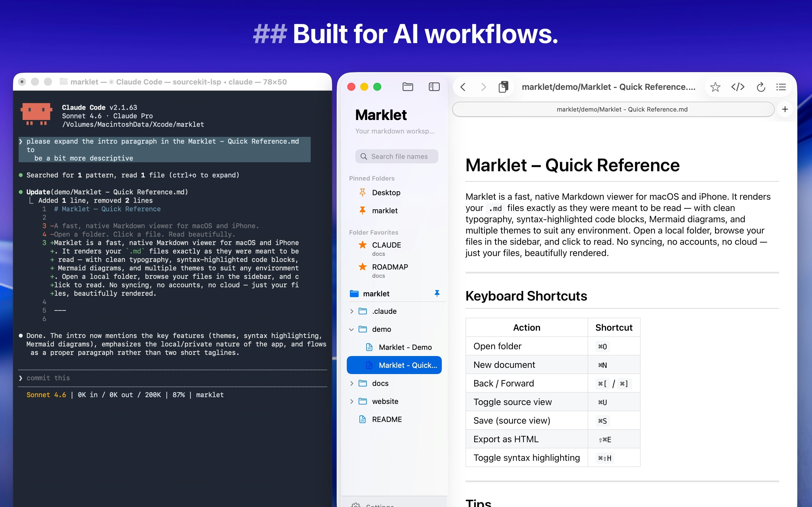
Task: Favorite this file with the star icon
Action: coord(715,87)
